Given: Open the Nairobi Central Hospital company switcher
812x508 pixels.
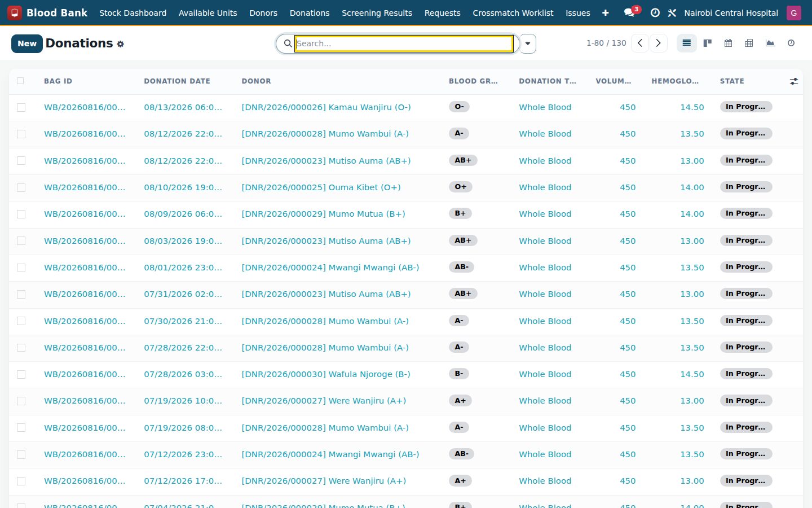Looking at the screenshot, I should coord(731,12).
